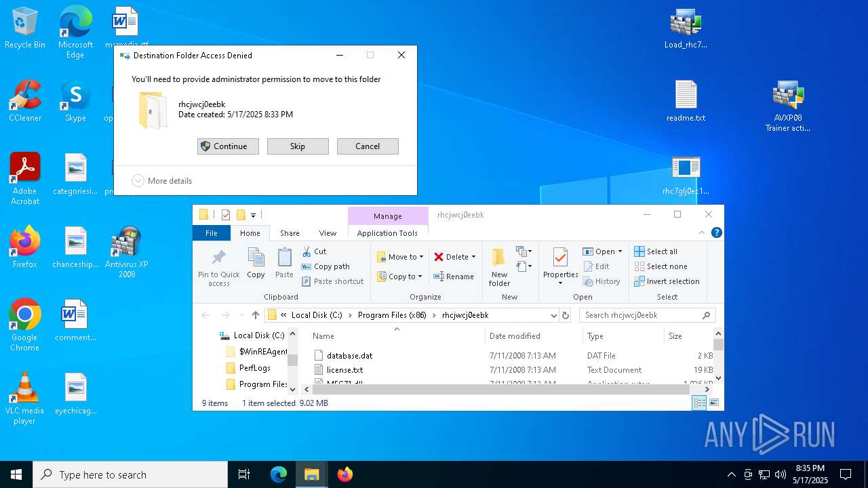The width and height of the screenshot is (868, 488).
Task: Switch to Home ribbon tab
Action: coord(250,233)
